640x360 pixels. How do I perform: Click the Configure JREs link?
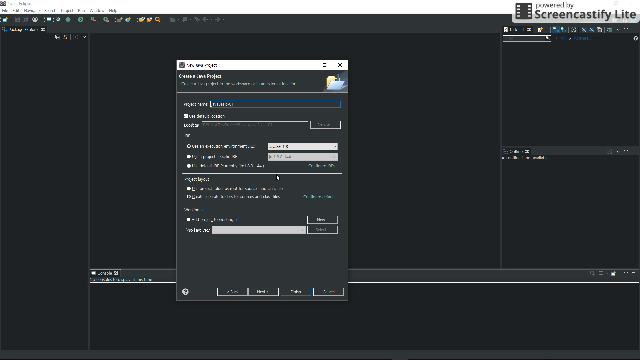(322, 166)
